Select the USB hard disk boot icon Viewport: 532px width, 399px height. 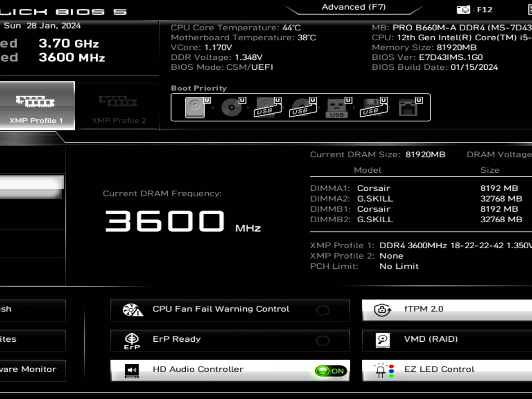tap(268, 107)
